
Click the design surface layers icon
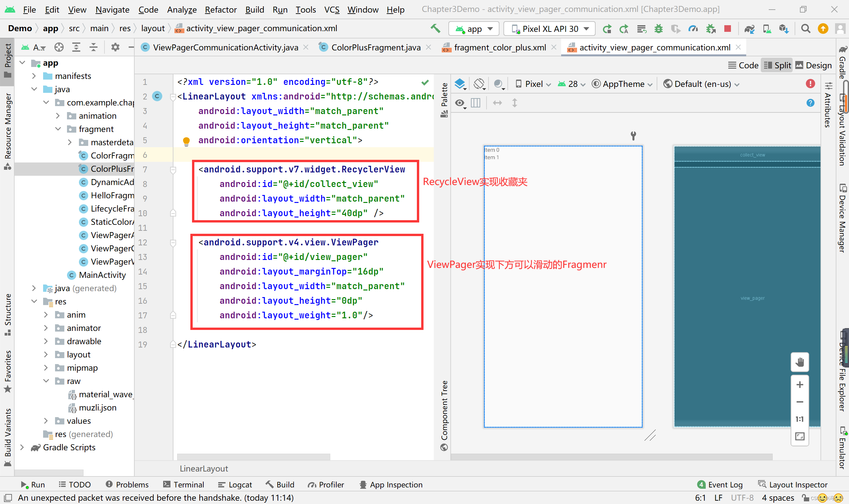[x=460, y=84]
